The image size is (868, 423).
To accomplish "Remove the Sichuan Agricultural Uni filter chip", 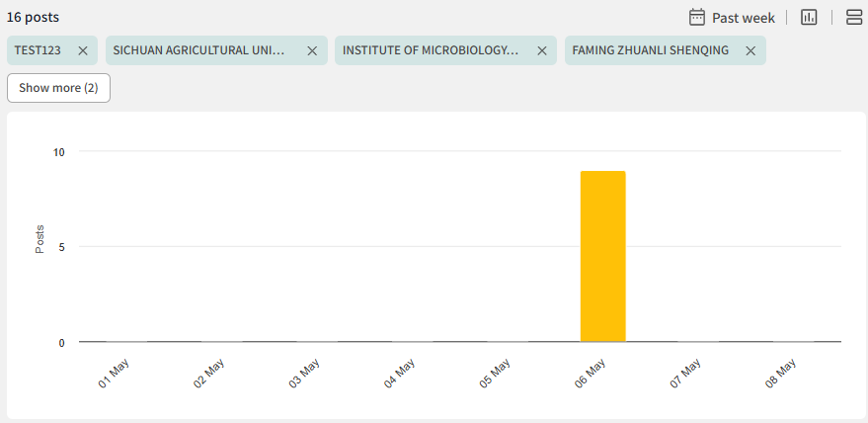I will pyautogui.click(x=312, y=50).
